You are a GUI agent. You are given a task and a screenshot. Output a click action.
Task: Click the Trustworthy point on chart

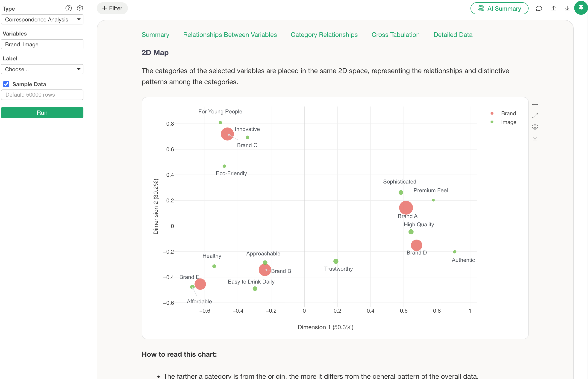point(336,261)
